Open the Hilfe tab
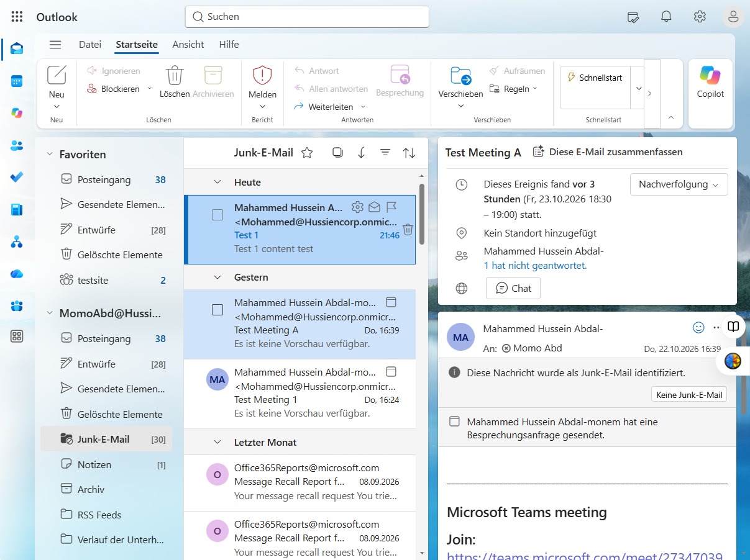 [x=229, y=45]
